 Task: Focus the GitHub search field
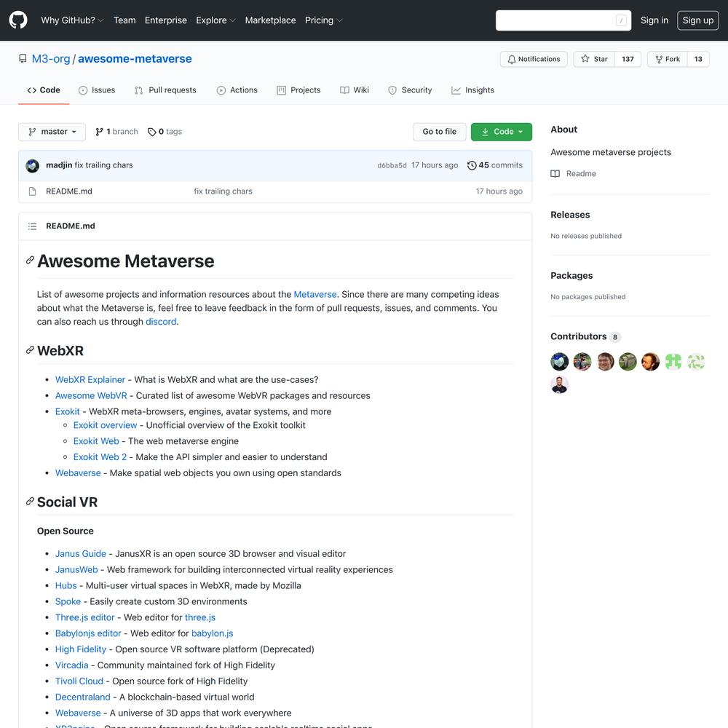(563, 20)
